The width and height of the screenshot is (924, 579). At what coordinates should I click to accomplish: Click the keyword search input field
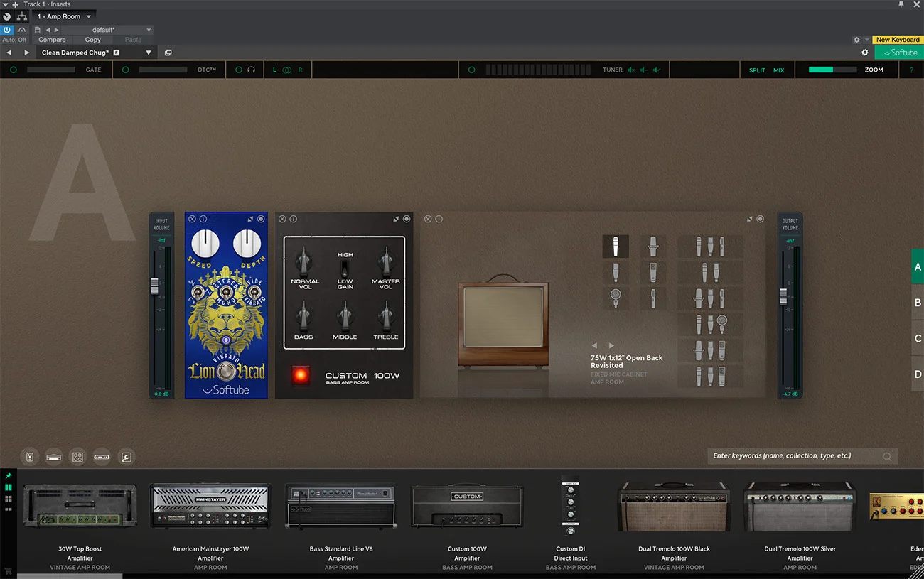pos(803,456)
